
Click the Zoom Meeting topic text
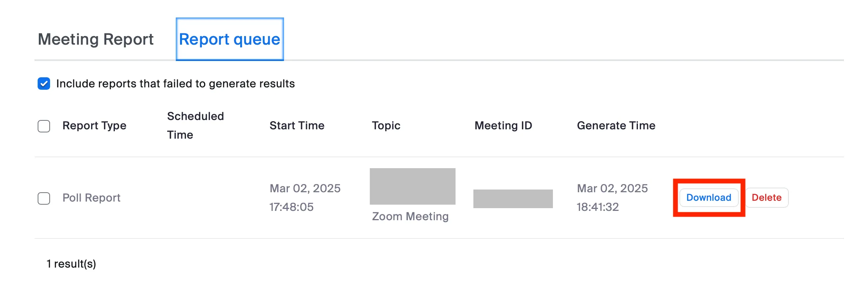coord(410,216)
